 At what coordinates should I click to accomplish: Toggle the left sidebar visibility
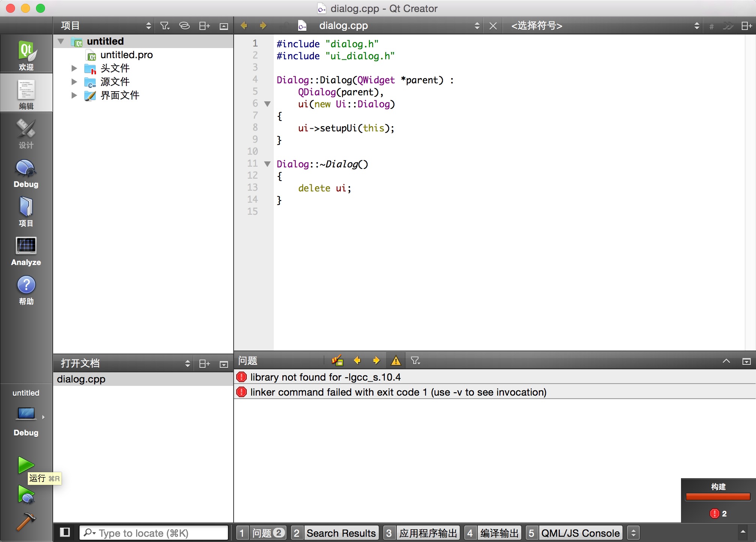65,532
